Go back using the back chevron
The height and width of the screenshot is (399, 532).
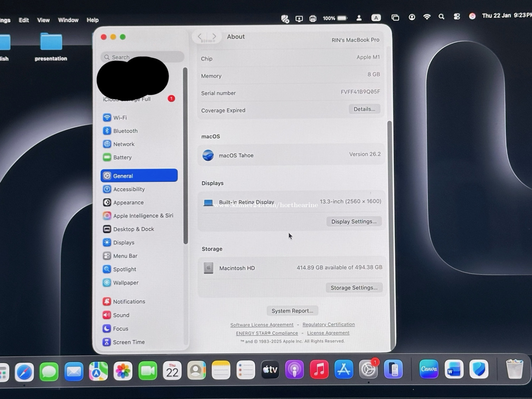[x=200, y=37]
